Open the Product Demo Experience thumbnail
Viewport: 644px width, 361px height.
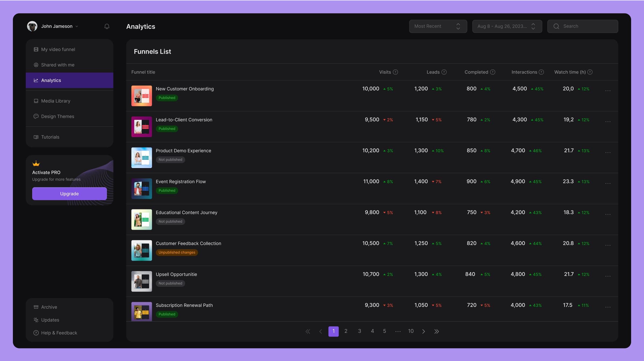point(141,158)
